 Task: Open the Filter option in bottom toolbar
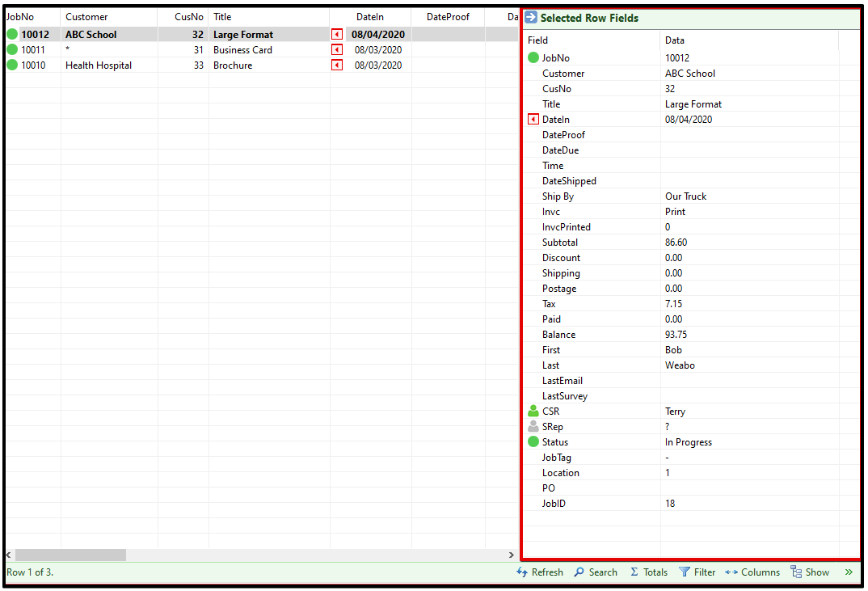point(697,572)
